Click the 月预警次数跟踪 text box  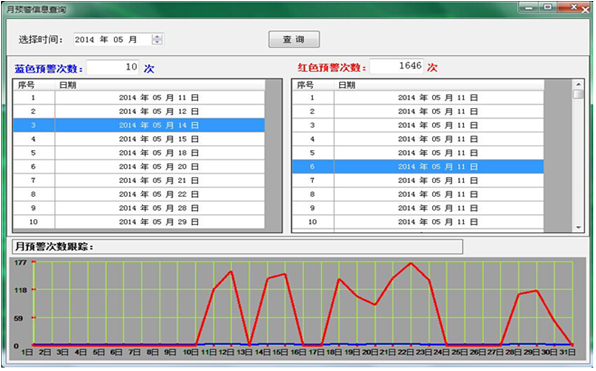tap(238, 247)
